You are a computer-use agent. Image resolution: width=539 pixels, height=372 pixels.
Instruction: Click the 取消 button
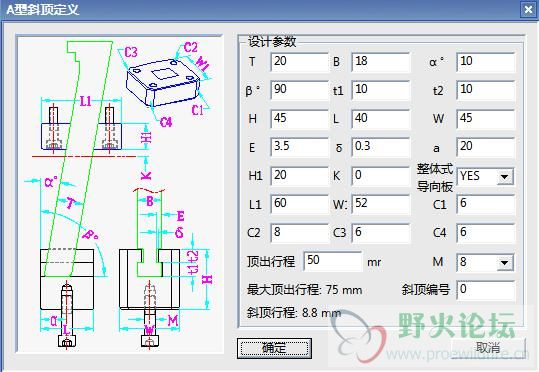click(488, 348)
